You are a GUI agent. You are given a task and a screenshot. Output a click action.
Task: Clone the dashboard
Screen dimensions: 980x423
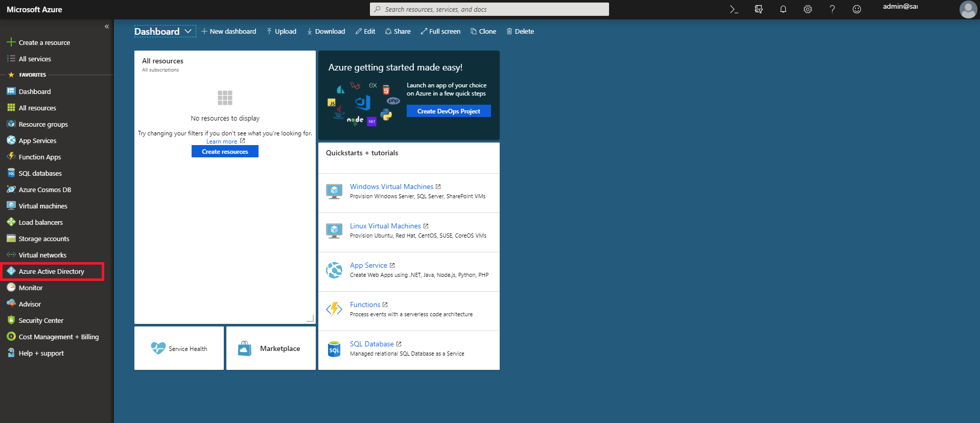coord(483,31)
